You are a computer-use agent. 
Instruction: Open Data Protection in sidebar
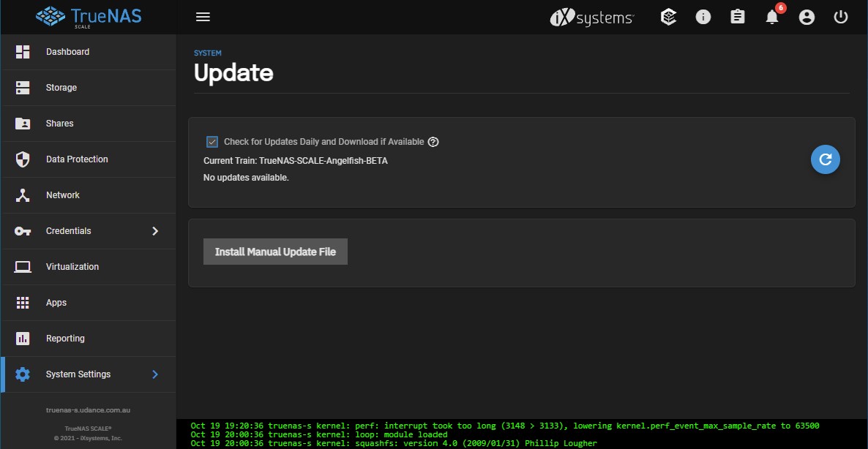coord(89,159)
